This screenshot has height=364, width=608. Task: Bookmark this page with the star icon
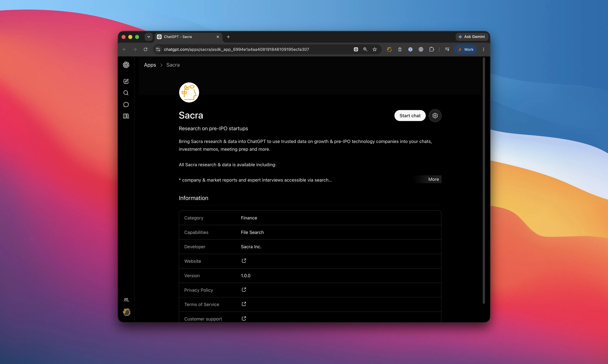(375, 49)
